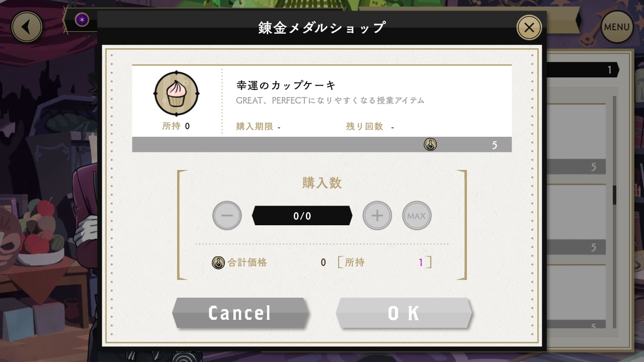Close the alchemy medal shop dialog
644x362 pixels.
click(x=529, y=28)
